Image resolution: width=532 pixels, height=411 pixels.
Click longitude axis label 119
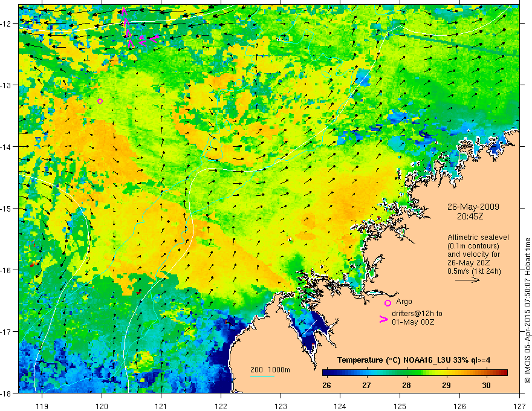pos(42,406)
